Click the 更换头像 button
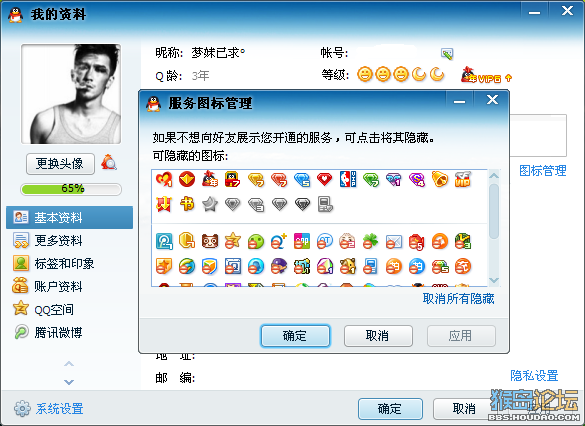 60,163
